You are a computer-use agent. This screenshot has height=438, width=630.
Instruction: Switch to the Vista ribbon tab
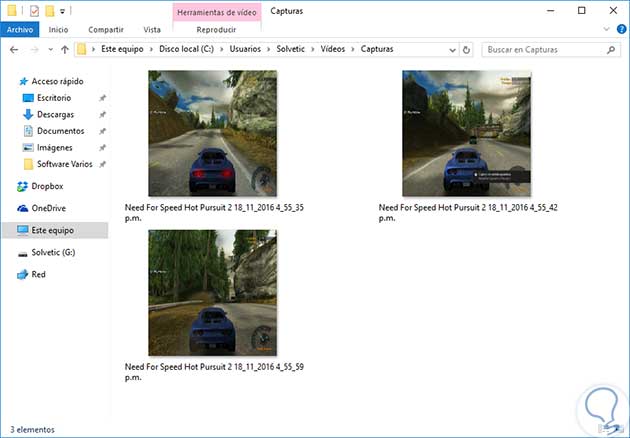tap(152, 30)
